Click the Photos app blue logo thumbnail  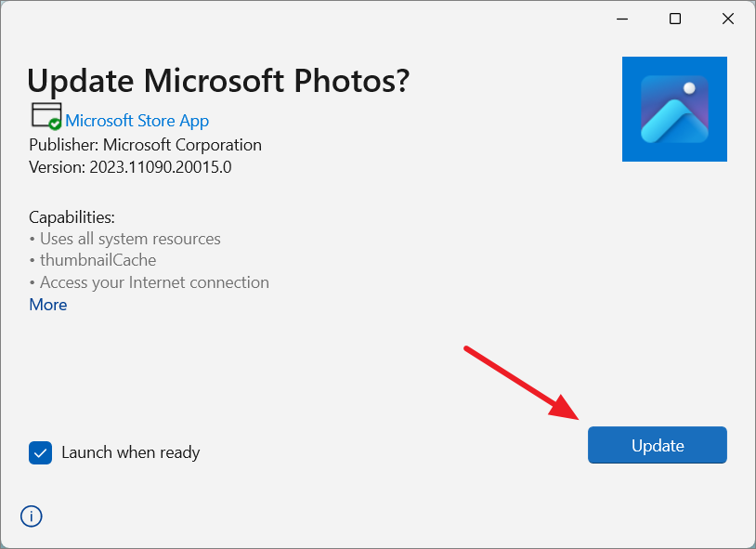pos(674,109)
